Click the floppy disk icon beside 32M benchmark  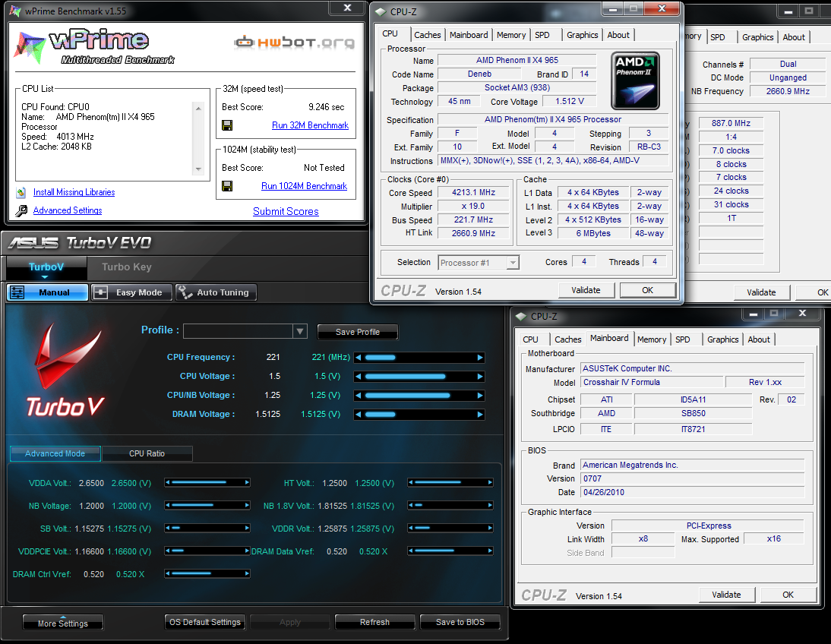point(227,125)
